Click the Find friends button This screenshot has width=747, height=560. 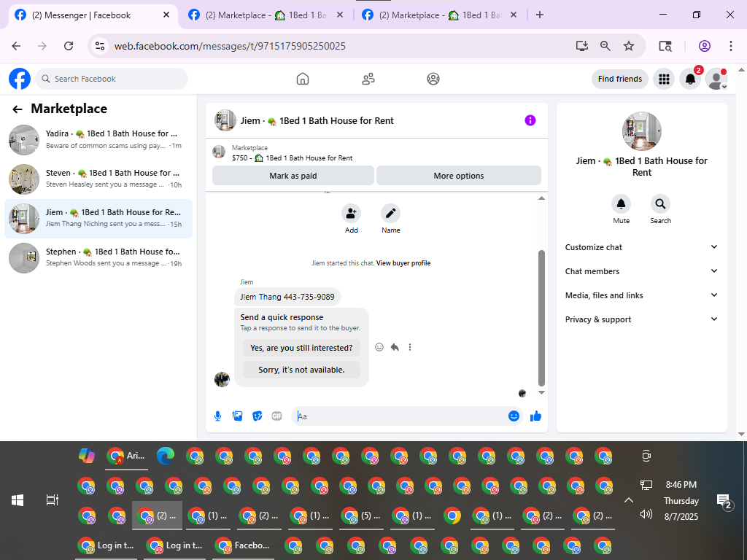(x=620, y=79)
